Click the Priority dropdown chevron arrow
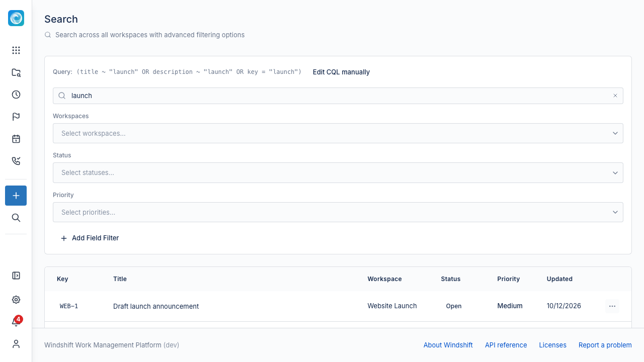 pyautogui.click(x=615, y=212)
